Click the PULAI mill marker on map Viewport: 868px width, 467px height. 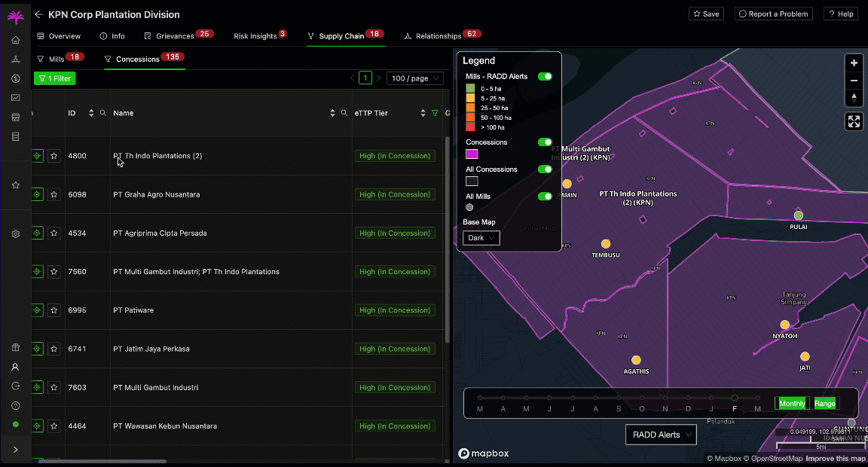click(x=798, y=215)
